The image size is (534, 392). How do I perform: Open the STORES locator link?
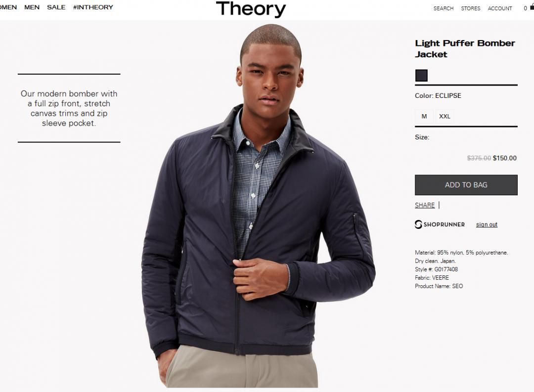click(471, 8)
